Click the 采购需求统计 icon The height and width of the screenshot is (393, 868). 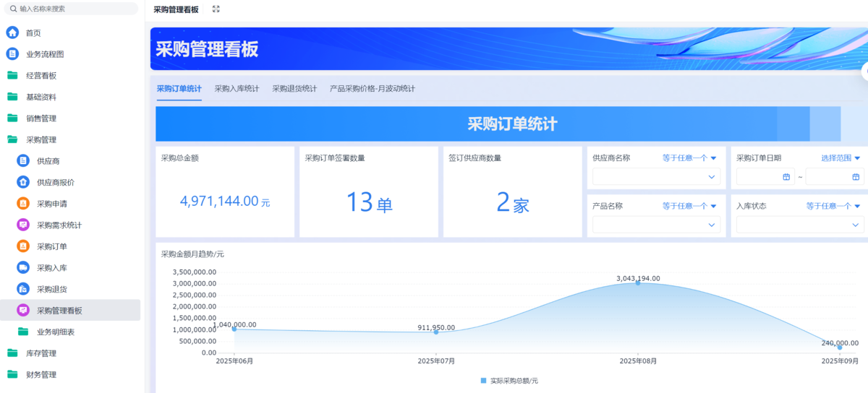(x=23, y=225)
